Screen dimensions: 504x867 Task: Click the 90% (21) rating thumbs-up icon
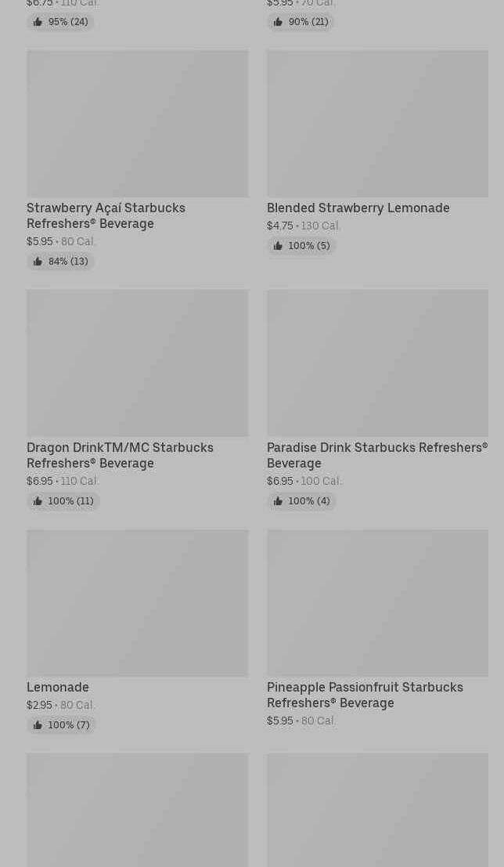pyautogui.click(x=278, y=22)
